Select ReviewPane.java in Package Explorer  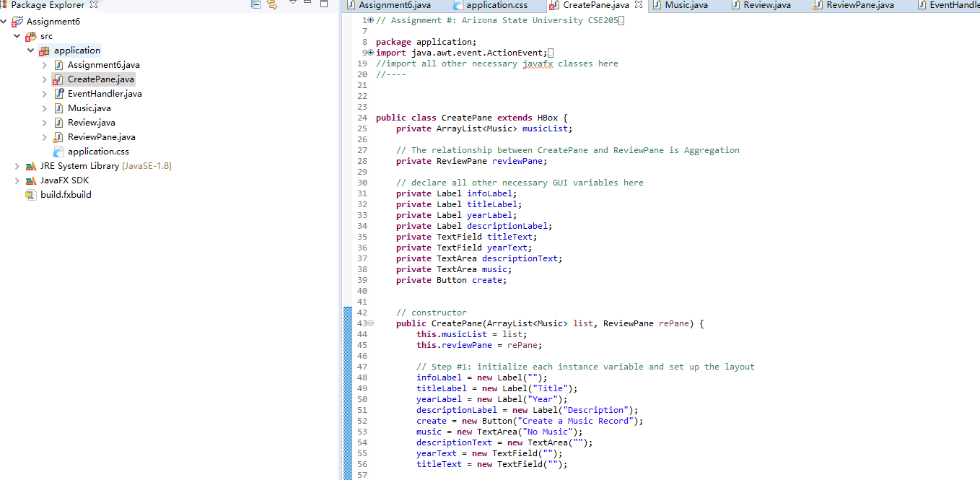(x=102, y=137)
